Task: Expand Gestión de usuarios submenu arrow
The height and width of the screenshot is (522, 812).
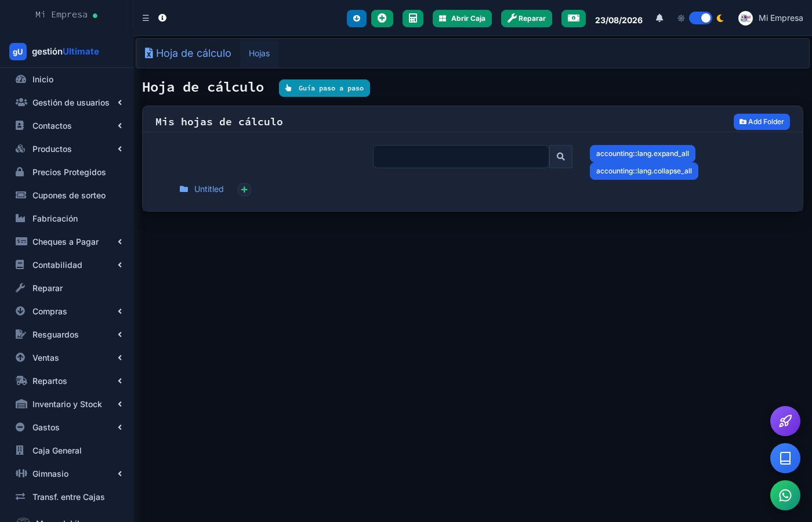Action: click(x=120, y=103)
